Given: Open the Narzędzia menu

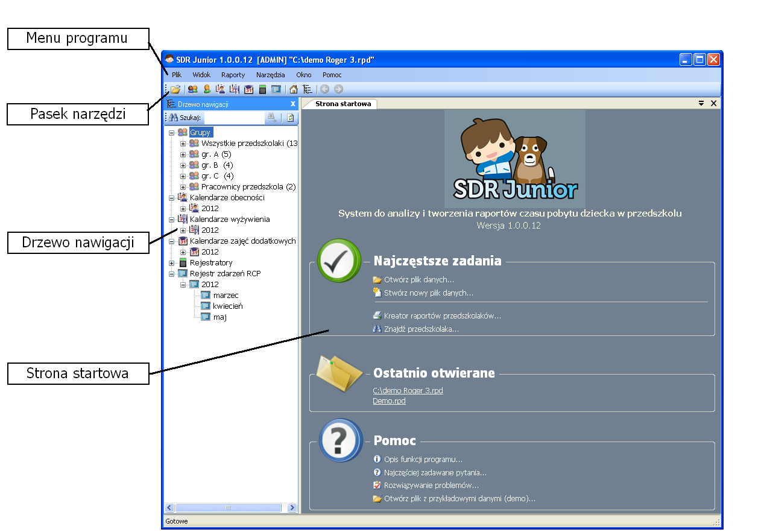Looking at the screenshot, I should point(270,75).
